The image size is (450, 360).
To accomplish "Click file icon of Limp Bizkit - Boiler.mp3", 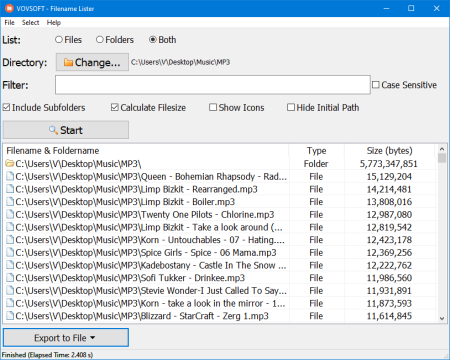I will (10, 202).
